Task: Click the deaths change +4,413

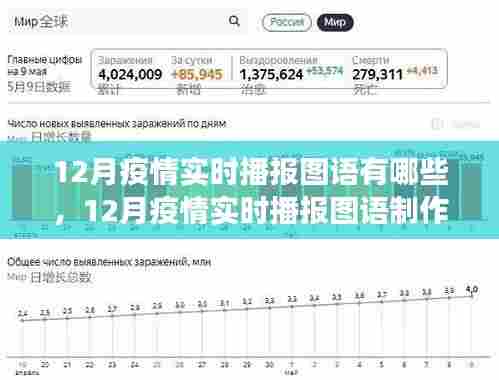Action: pos(422,71)
